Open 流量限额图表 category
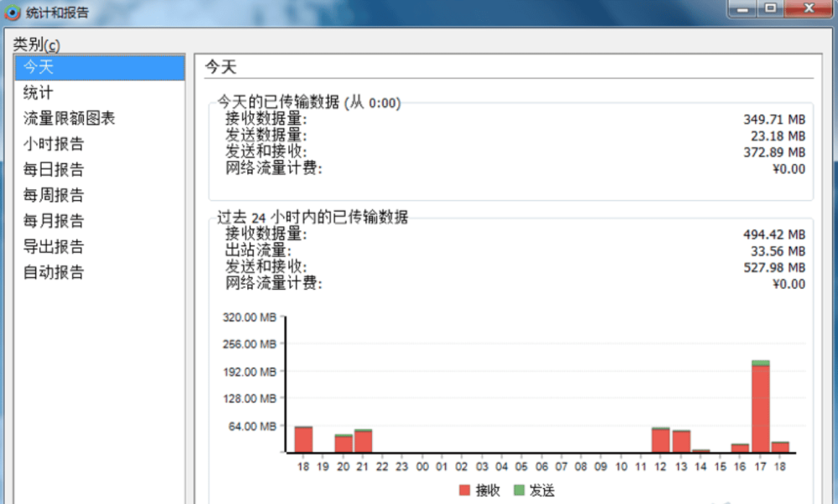This screenshot has height=504, width=838. pos(100,119)
